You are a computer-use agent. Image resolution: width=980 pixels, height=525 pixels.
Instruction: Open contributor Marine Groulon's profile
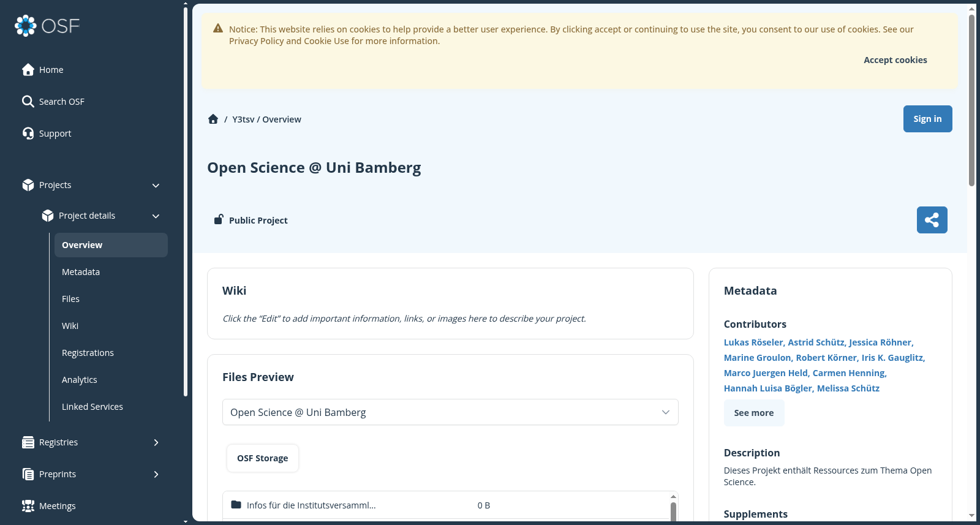[758, 358]
